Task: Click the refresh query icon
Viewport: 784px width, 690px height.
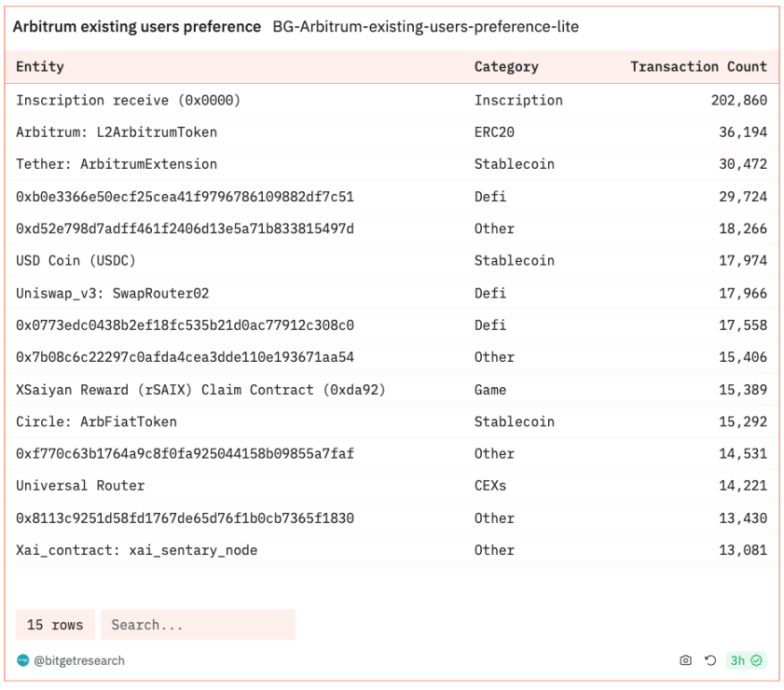Action: coord(710,660)
